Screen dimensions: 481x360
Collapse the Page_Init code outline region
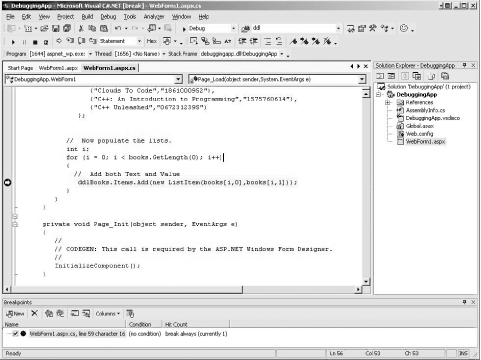pyautogui.click(x=15, y=224)
